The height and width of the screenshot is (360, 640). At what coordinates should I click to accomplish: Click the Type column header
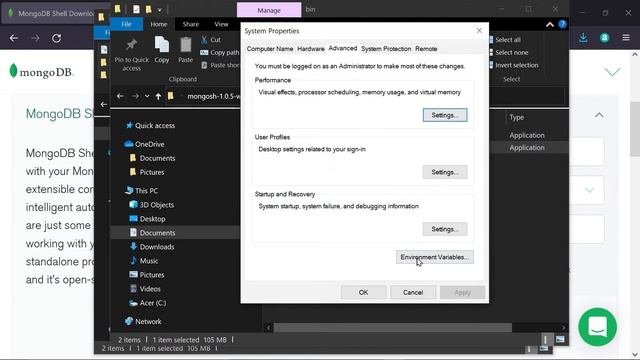[x=516, y=117]
